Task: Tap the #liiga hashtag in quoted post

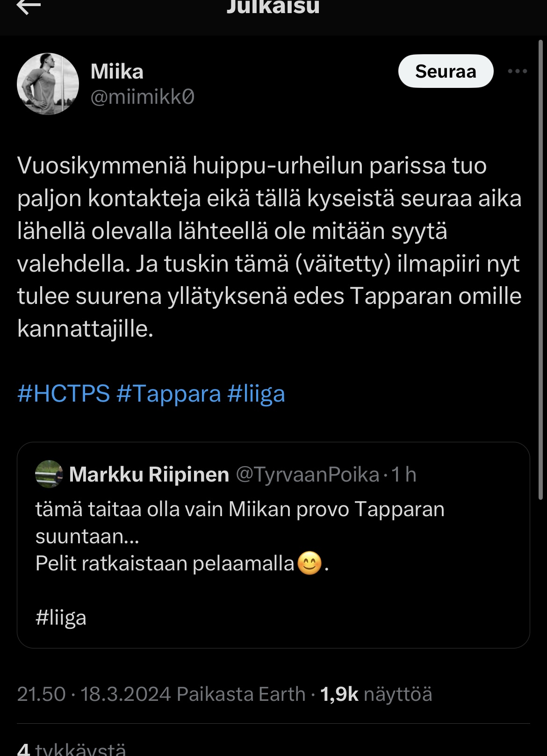Action: [61, 618]
